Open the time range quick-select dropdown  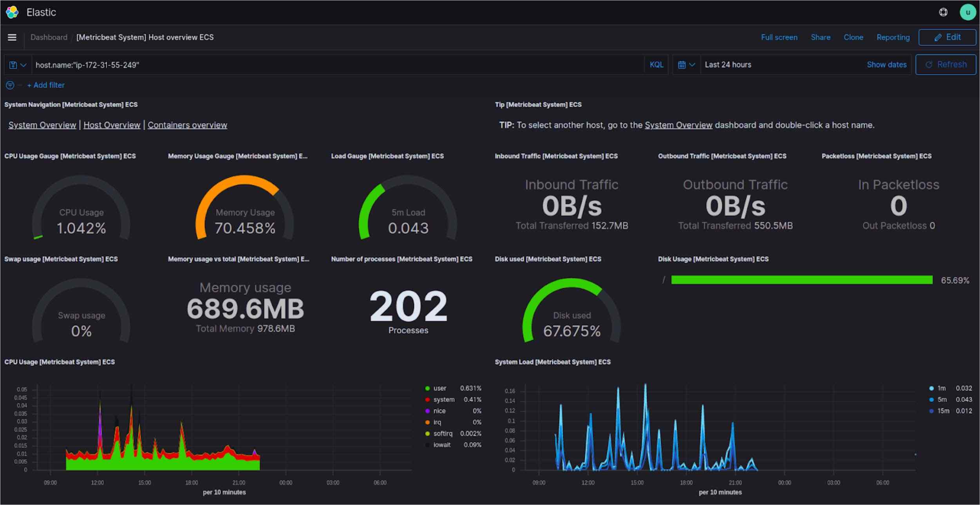(692, 65)
